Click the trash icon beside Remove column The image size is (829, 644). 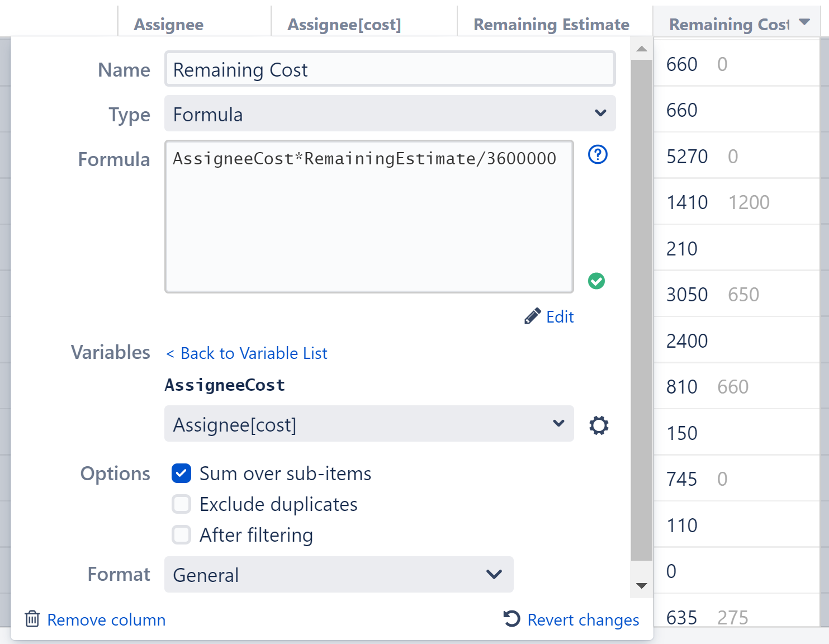point(32,619)
